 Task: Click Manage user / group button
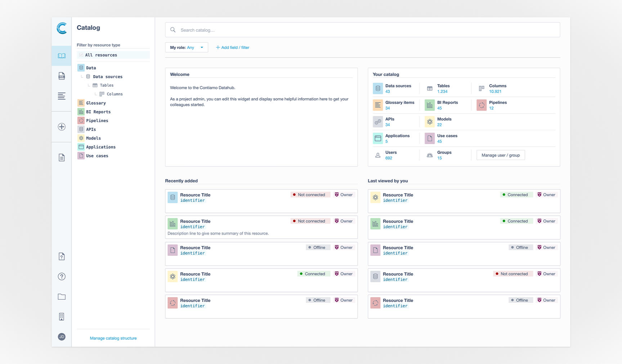[500, 155]
